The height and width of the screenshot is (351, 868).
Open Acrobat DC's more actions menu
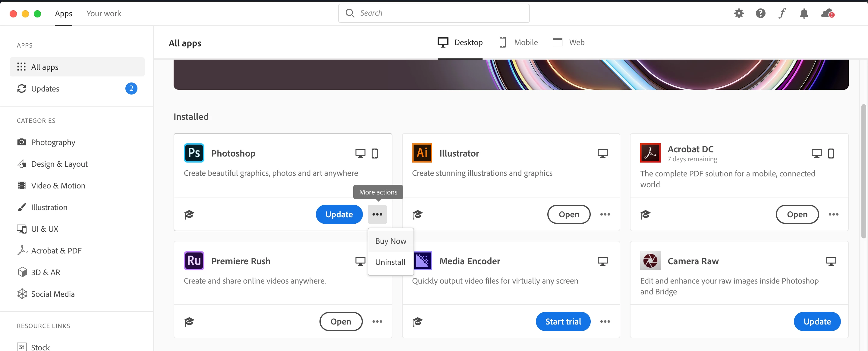(834, 214)
